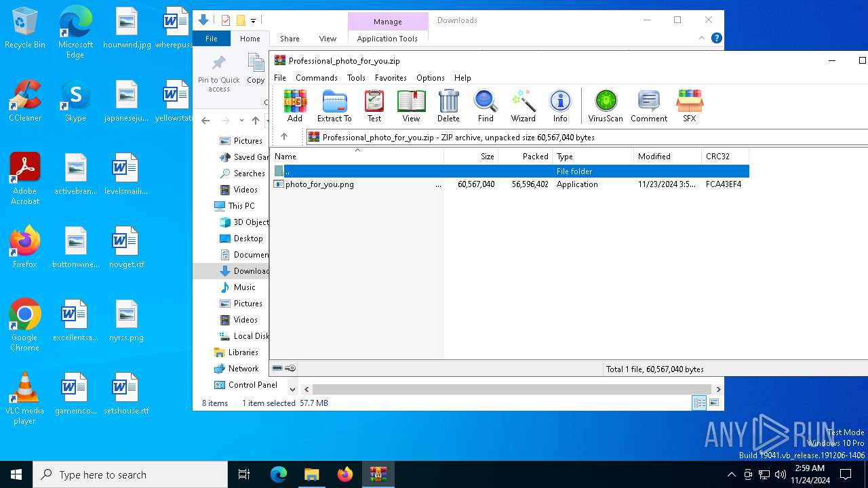Open Task View on taskbar
Screen dimensions: 868x488
[x=244, y=474]
